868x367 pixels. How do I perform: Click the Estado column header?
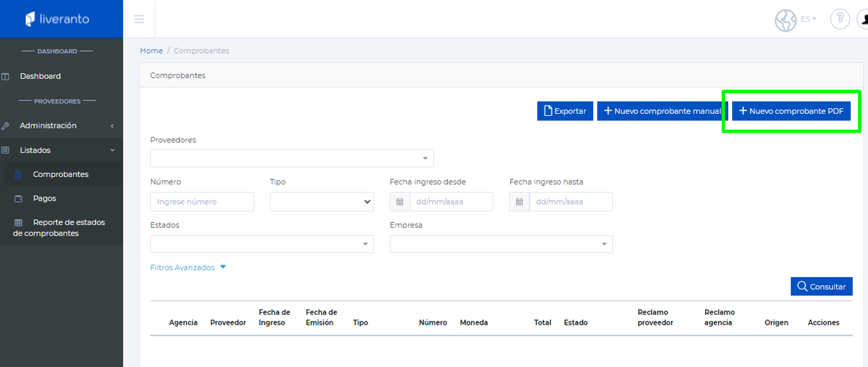(576, 323)
